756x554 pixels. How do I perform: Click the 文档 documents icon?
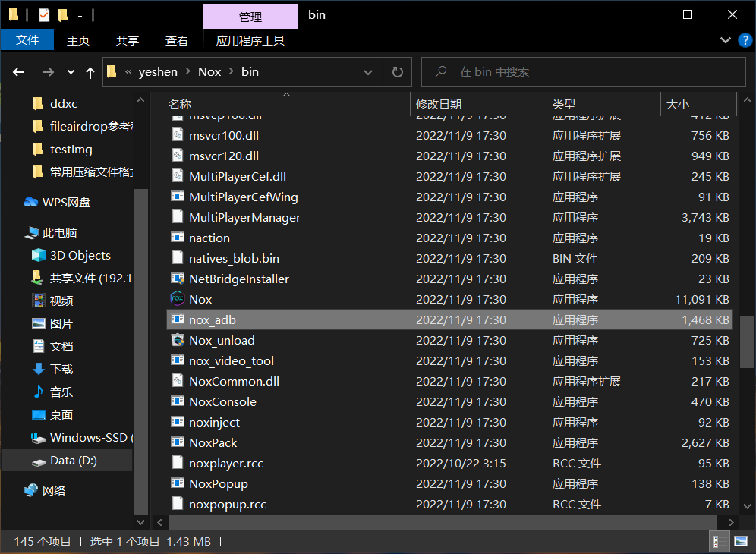38,346
